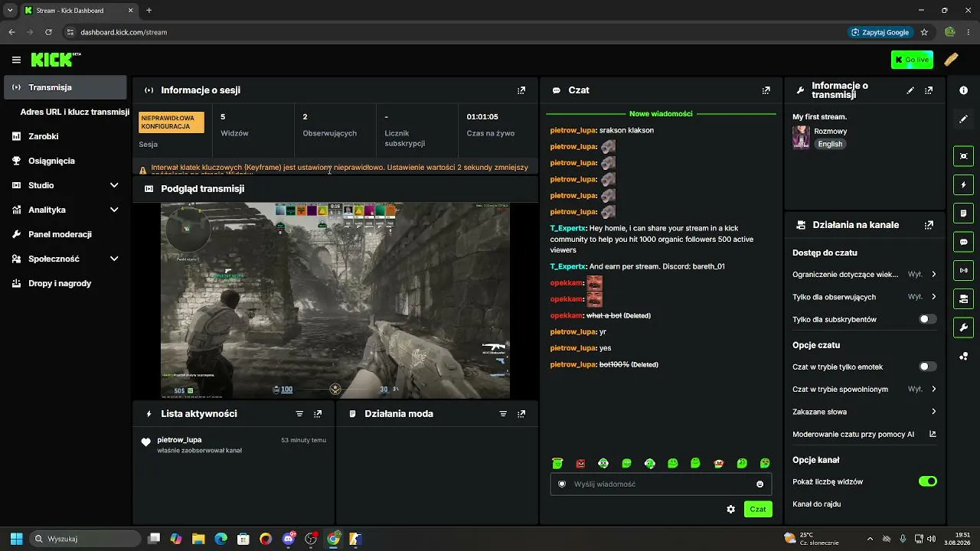Select Transmisja in the sidebar
This screenshot has width=980, height=551.
pos(65,87)
